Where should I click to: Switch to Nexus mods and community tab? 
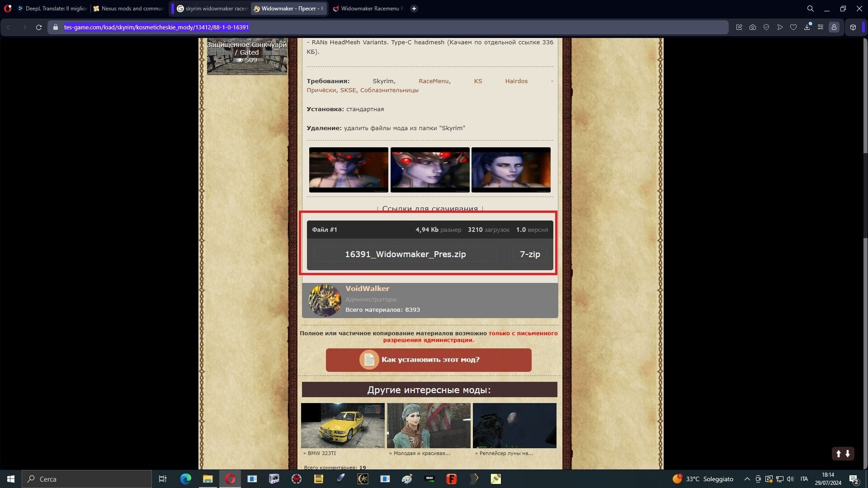click(128, 9)
